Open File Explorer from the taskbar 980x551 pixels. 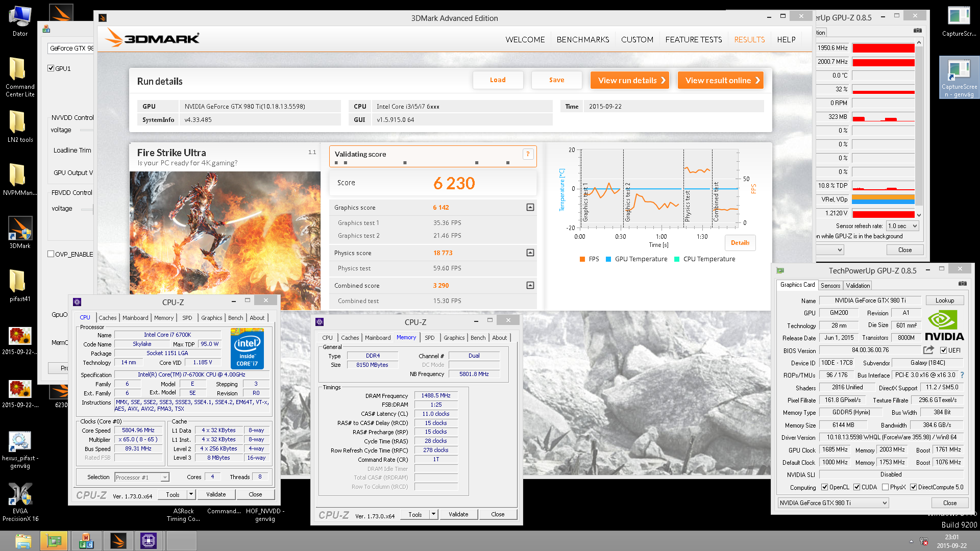[x=23, y=541]
